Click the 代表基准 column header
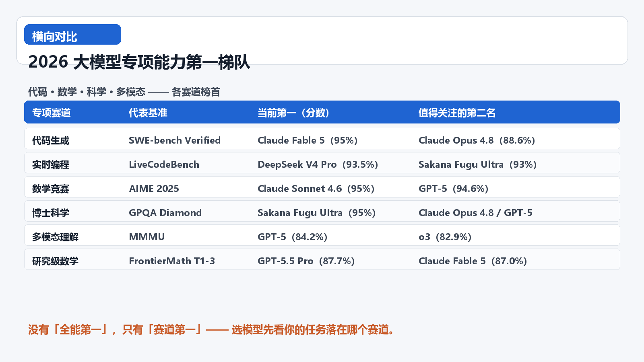The width and height of the screenshot is (644, 362). coord(148,113)
